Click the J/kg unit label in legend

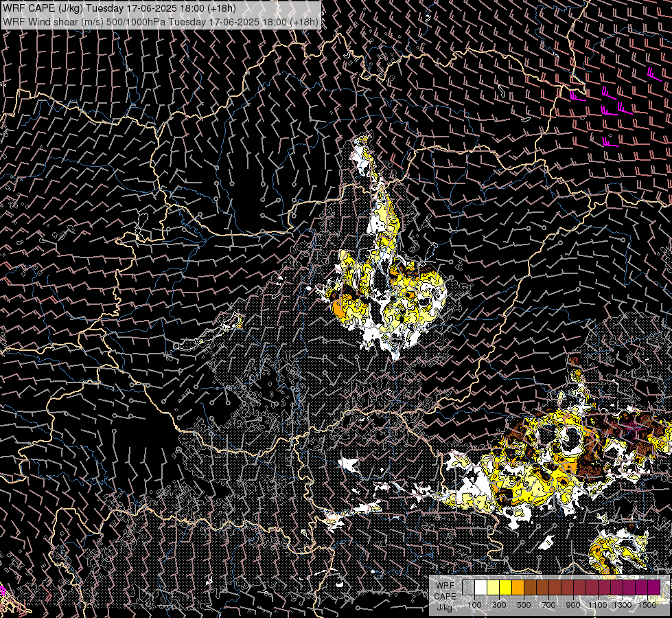coord(445,608)
